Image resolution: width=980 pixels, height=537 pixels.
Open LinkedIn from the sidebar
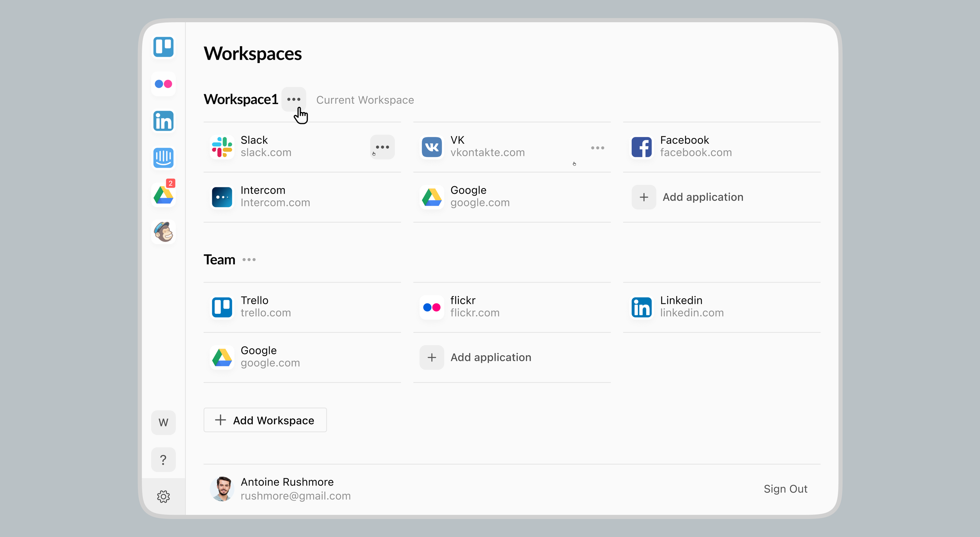coord(163,121)
